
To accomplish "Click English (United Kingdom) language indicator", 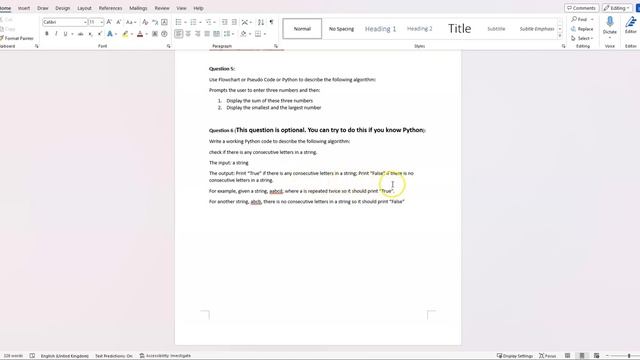I will pos(64,356).
